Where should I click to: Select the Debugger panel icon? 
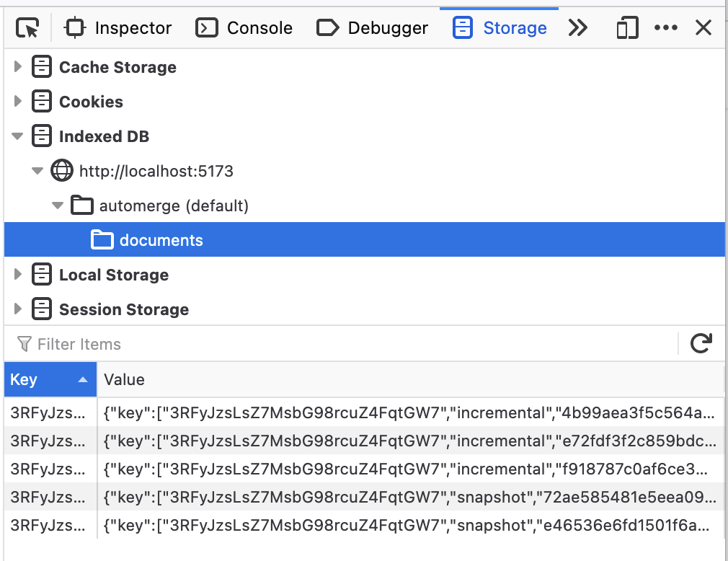tap(328, 27)
